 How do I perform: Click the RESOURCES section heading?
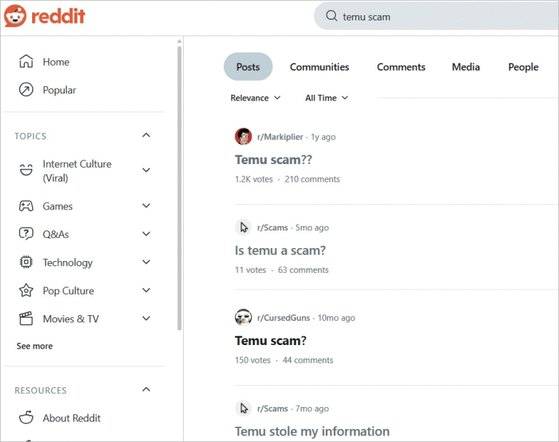(41, 390)
